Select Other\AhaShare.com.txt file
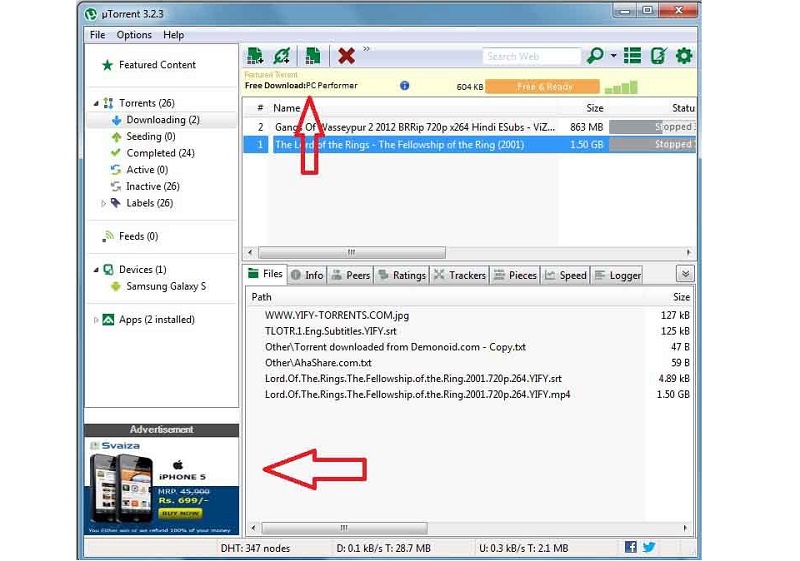The height and width of the screenshot is (561, 800). point(318,363)
